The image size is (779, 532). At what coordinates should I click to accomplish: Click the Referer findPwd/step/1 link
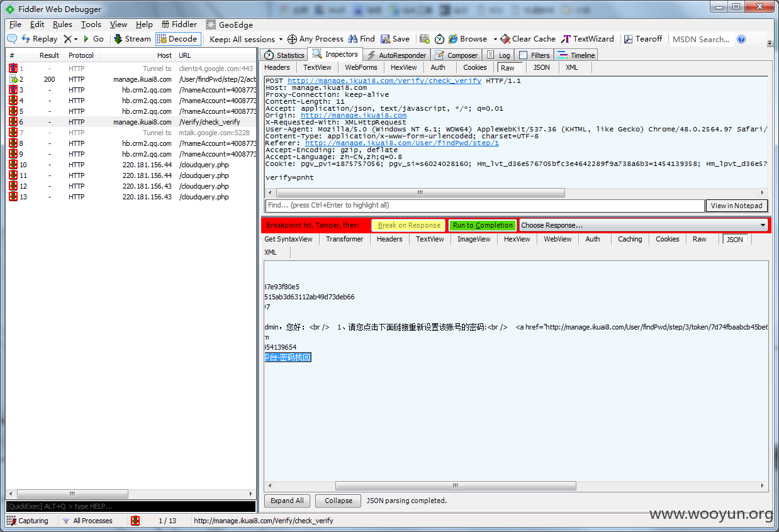[x=402, y=143]
